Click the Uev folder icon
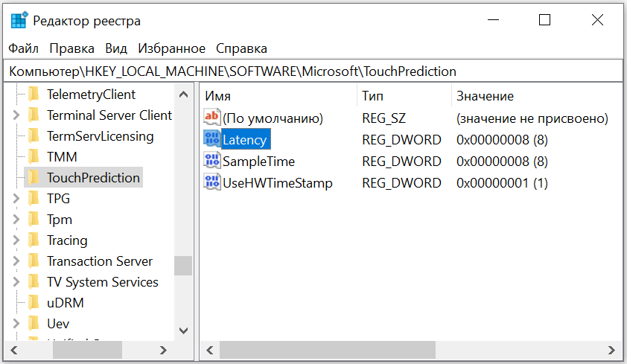 (34, 323)
